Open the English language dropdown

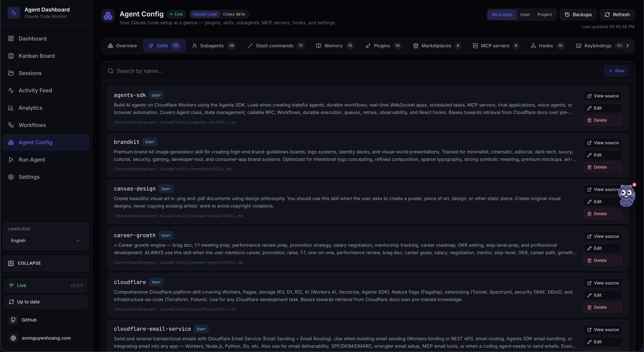point(46,240)
